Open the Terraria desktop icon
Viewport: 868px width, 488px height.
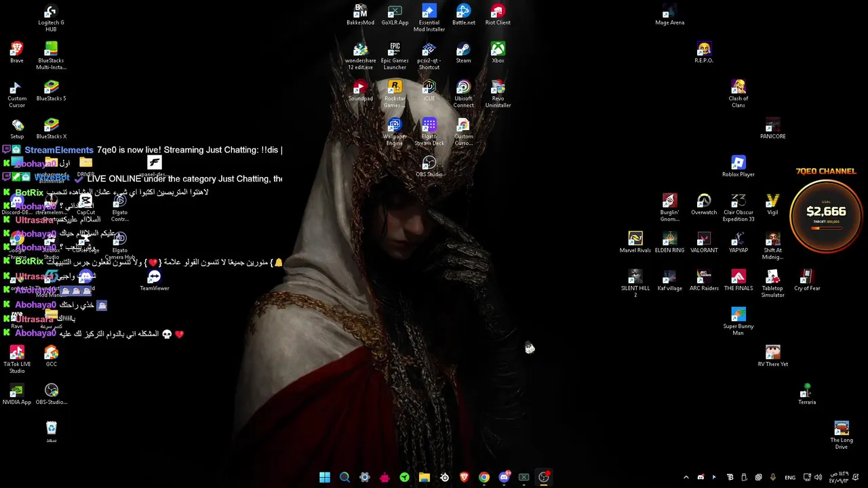(807, 394)
